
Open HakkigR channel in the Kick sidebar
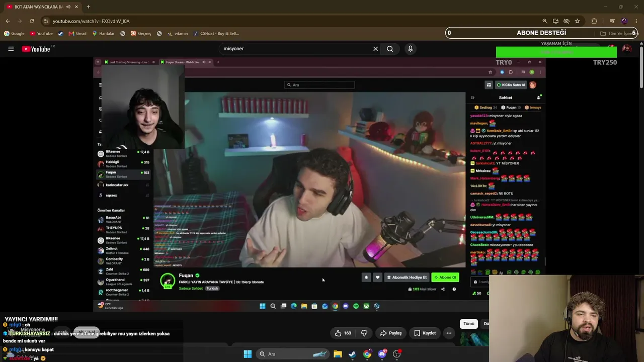click(x=124, y=164)
